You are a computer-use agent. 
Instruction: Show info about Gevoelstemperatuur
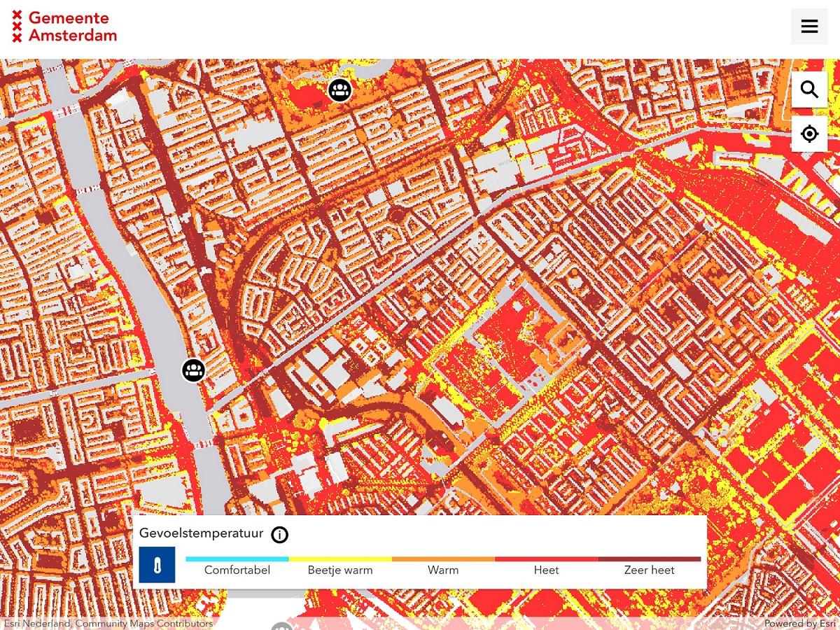point(279,535)
